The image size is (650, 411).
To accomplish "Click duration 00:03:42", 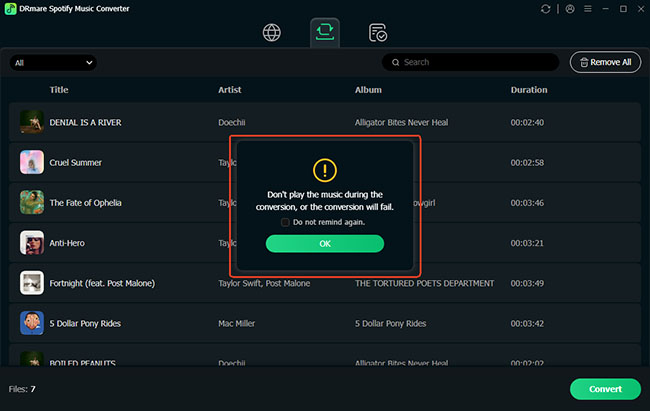I will tap(527, 323).
